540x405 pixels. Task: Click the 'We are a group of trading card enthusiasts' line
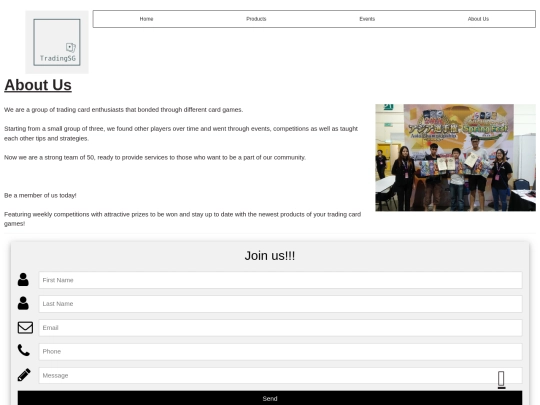[x=124, y=110]
